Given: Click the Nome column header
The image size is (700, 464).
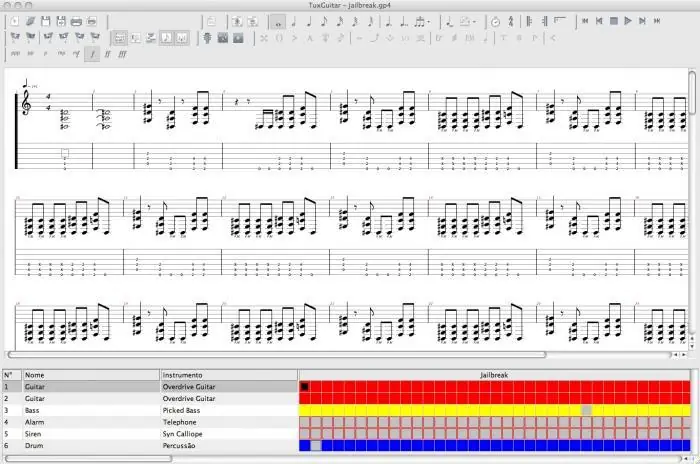Looking at the screenshot, I should pyautogui.click(x=92, y=375).
